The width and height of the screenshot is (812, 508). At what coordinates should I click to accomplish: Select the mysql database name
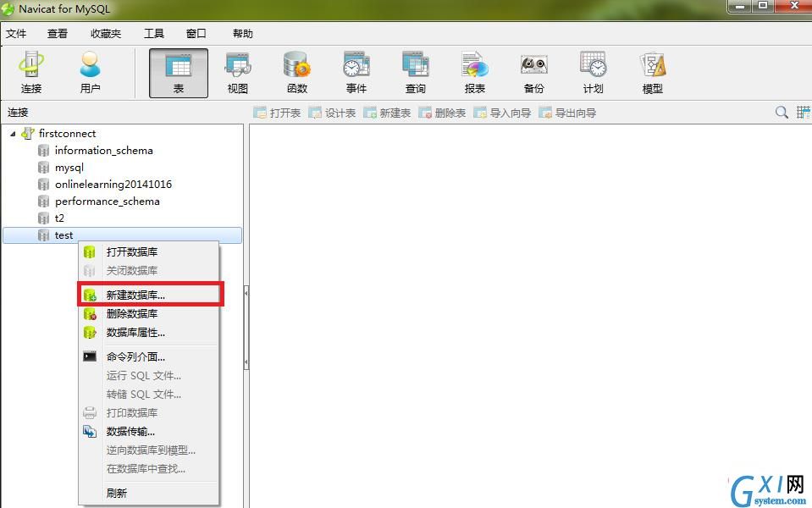(x=69, y=168)
